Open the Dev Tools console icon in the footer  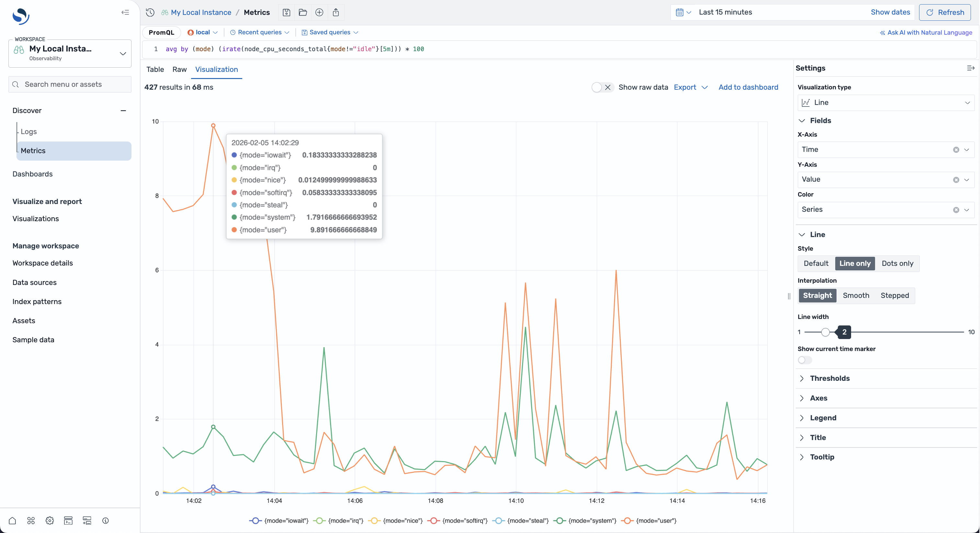68,521
